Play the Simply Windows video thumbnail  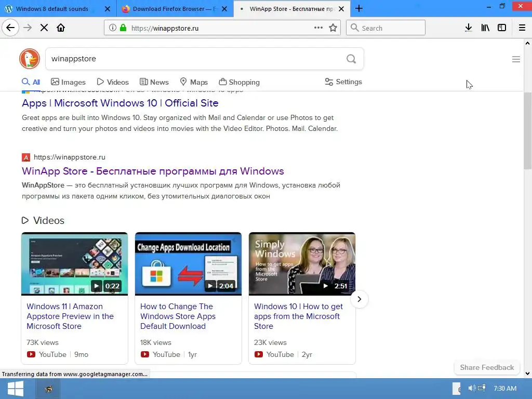coord(302,263)
